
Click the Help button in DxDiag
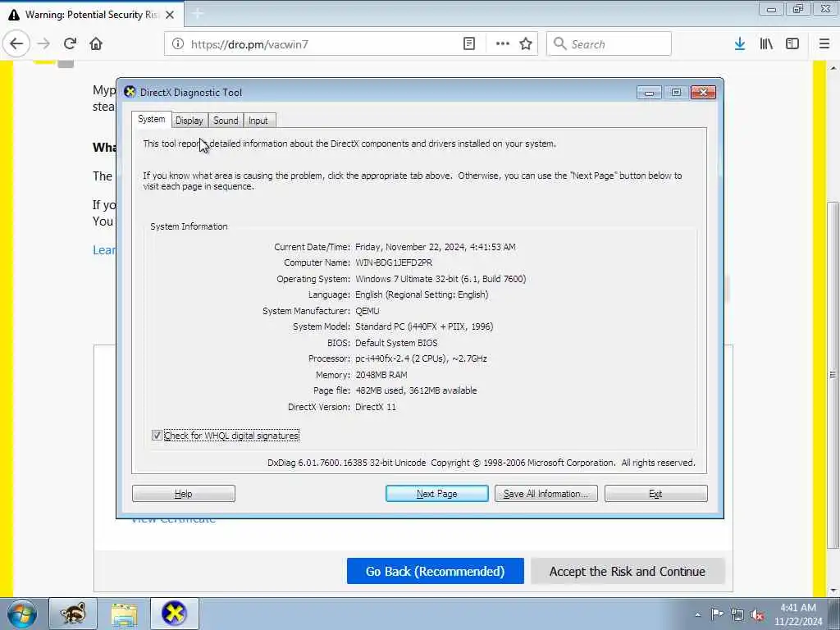point(183,493)
